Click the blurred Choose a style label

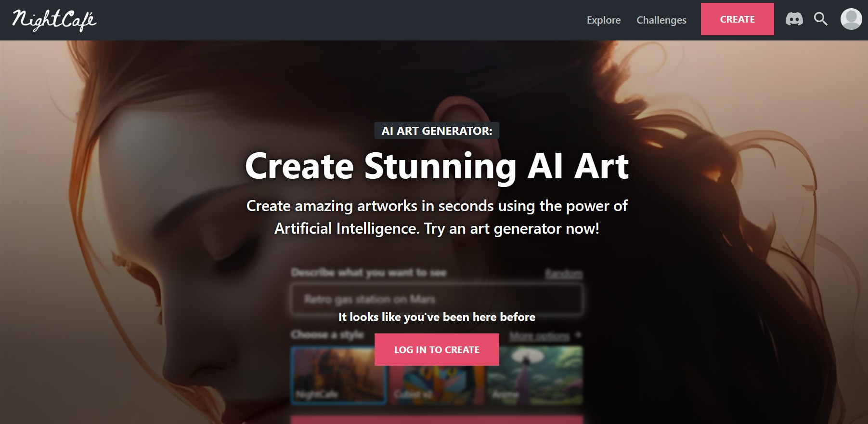(x=327, y=334)
